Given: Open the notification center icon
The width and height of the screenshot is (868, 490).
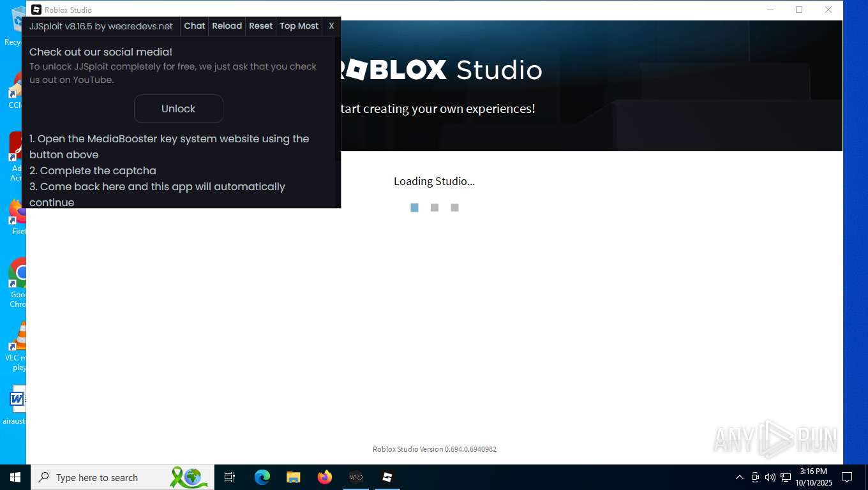Looking at the screenshot, I should [847, 477].
